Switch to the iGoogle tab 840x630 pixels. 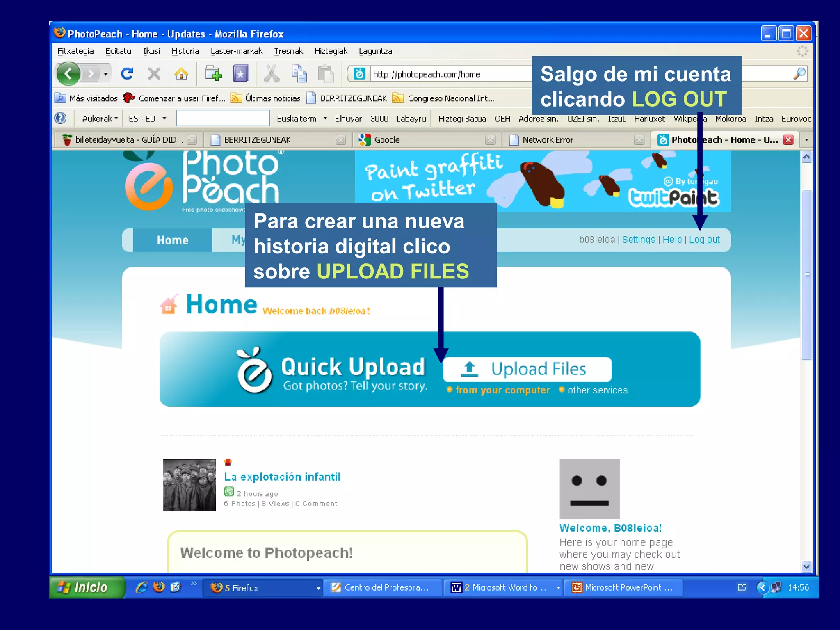coord(427,140)
